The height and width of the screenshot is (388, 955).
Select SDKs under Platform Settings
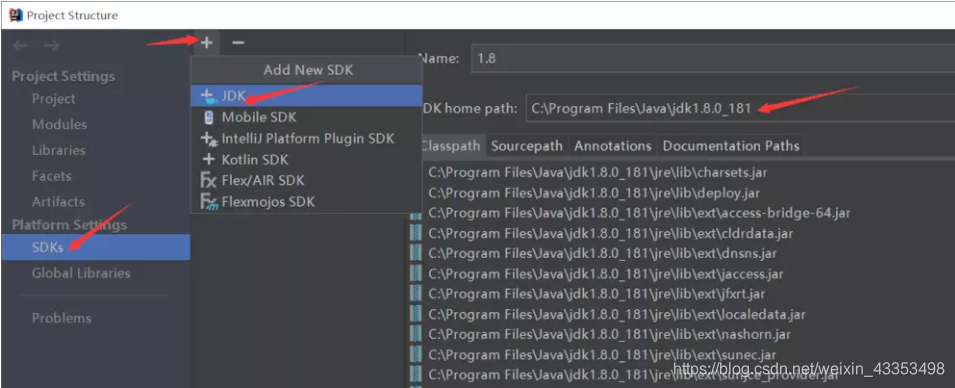[96, 247]
